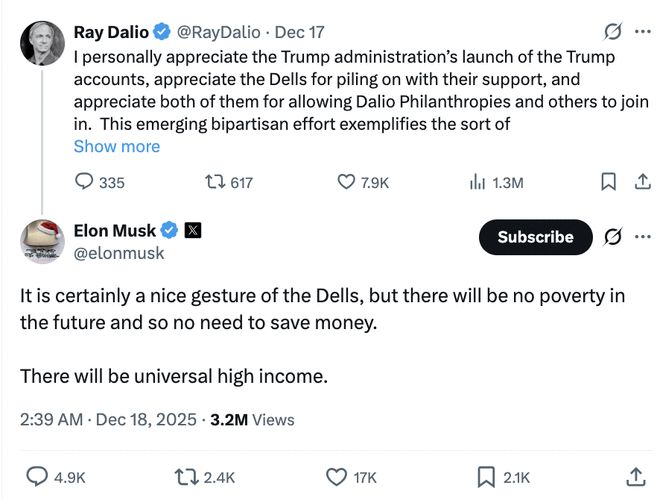Viewport: 660px width, 500px height.
Task: Repost Ray Dalio's post
Action: [214, 182]
